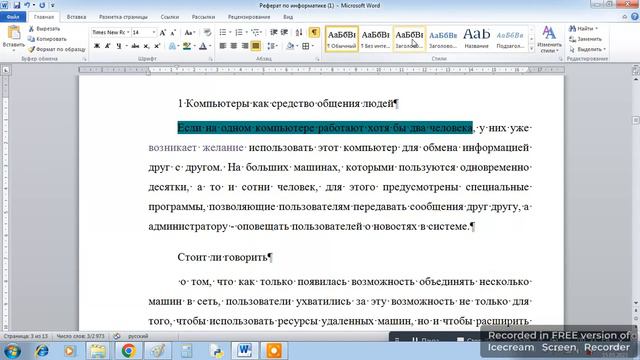Open Windows Start menu
The height and width of the screenshot is (360, 640).
[x=12, y=351]
